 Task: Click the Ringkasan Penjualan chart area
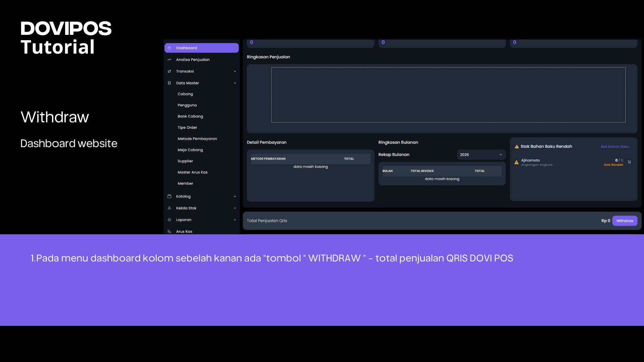448,95
